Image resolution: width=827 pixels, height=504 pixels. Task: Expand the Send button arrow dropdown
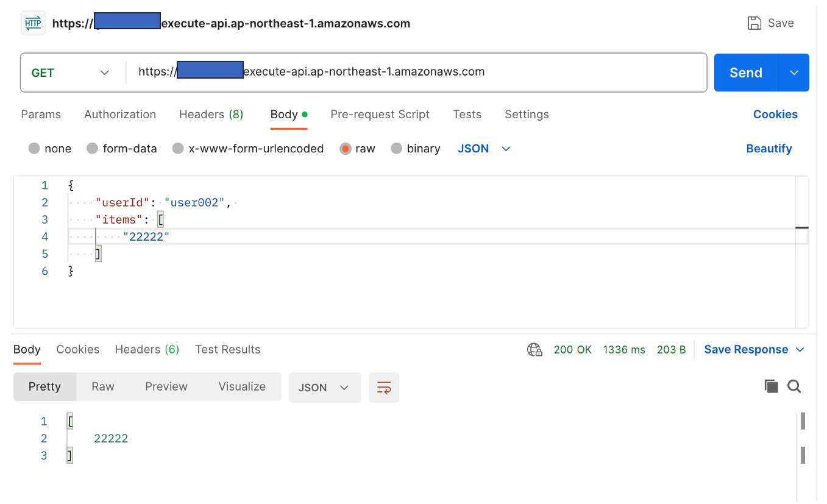click(794, 73)
